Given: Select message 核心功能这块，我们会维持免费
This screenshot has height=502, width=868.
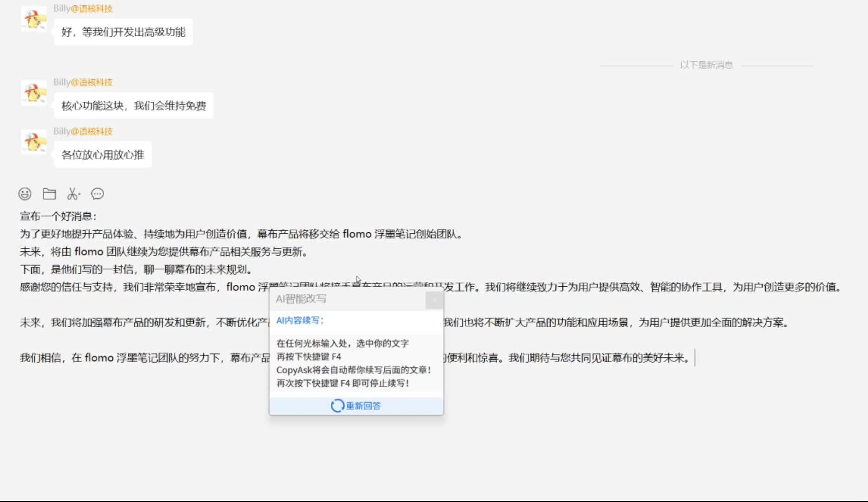Looking at the screenshot, I should pos(134,106).
